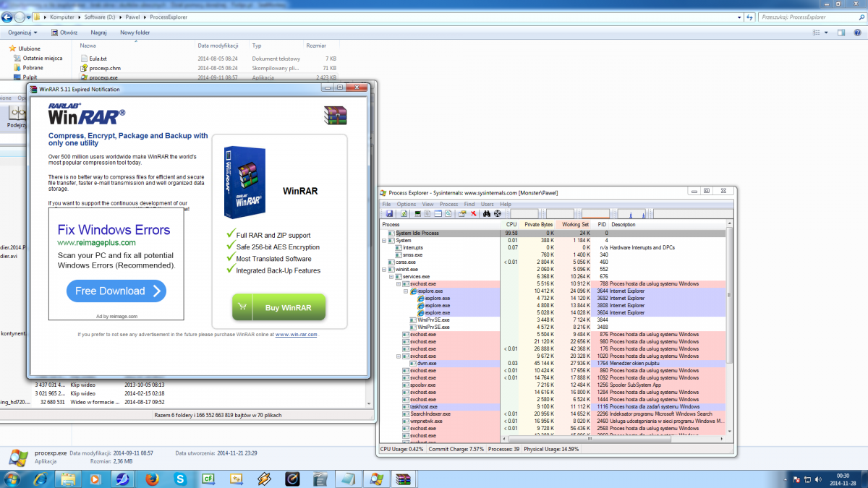Collapse the svchost.exe node above dwm.exe
The image size is (868, 488).
tap(399, 356)
